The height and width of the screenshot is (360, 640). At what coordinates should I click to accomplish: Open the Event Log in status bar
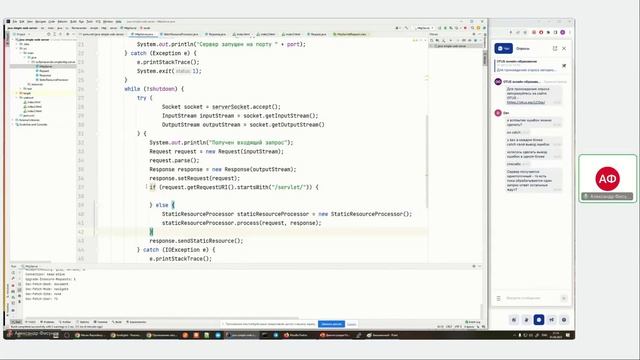(x=473, y=322)
